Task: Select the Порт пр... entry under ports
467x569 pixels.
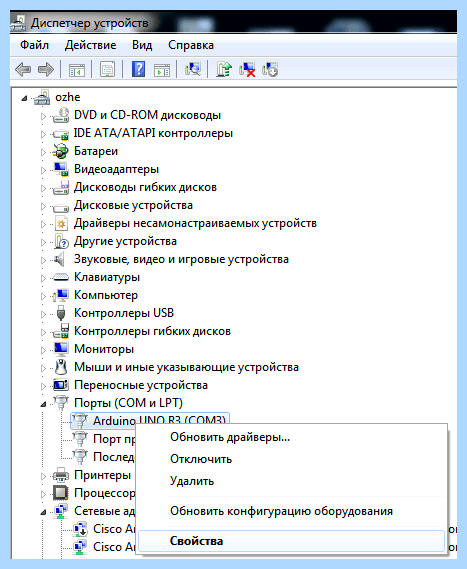Action: (114, 439)
